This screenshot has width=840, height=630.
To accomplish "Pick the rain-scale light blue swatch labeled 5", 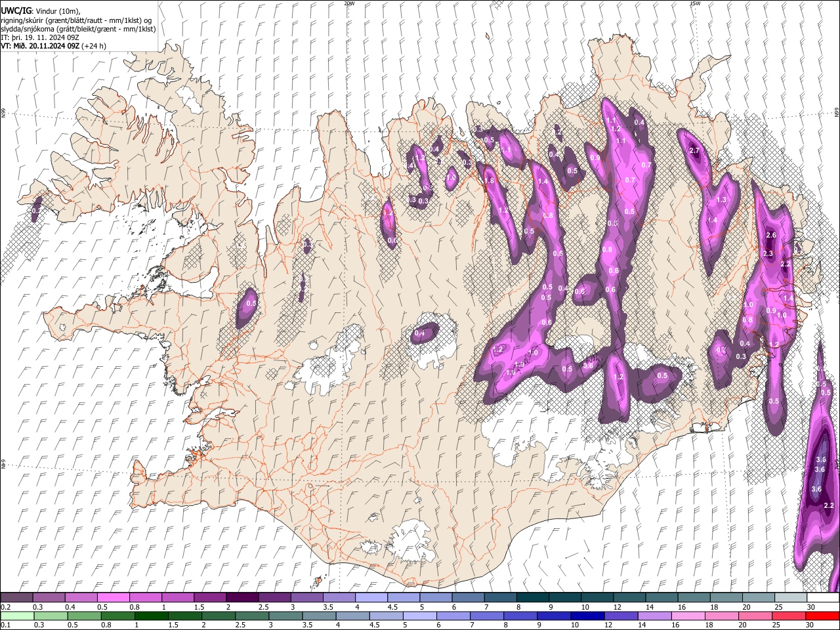I will click(419, 616).
